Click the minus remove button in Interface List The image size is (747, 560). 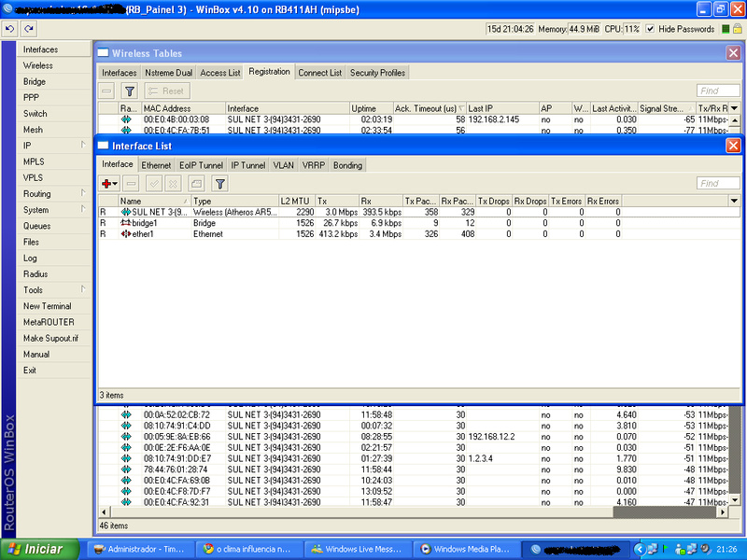[132, 184]
